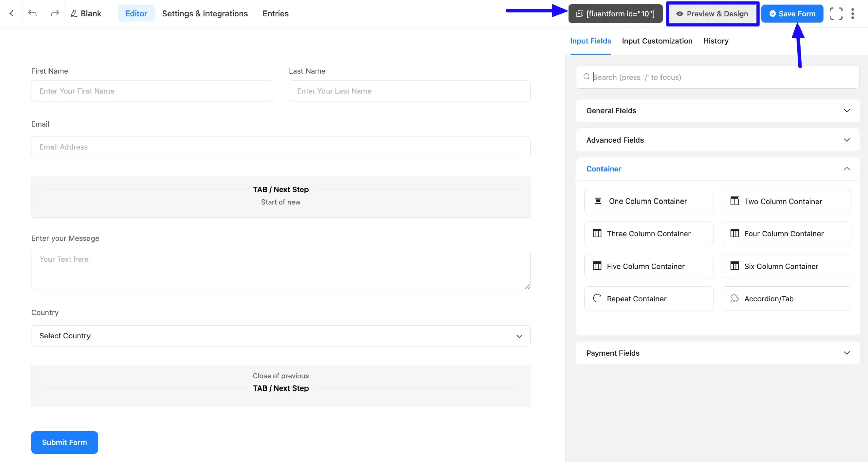Click the undo arrow icon
The width and height of the screenshot is (868, 462).
click(33, 13)
